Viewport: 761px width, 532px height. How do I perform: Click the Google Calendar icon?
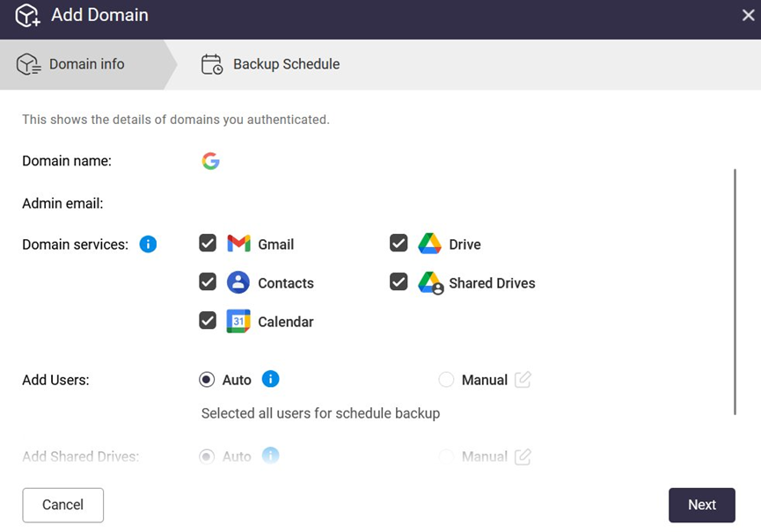[238, 321]
